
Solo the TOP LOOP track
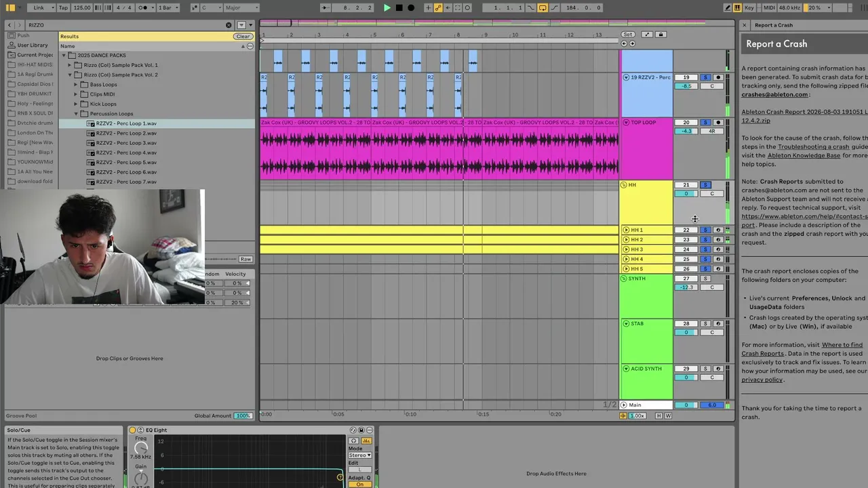click(x=705, y=123)
